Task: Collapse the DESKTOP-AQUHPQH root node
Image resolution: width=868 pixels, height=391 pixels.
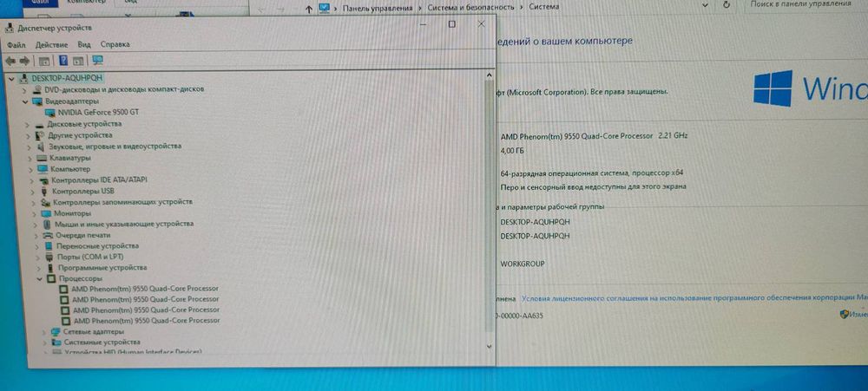Action: (11, 79)
